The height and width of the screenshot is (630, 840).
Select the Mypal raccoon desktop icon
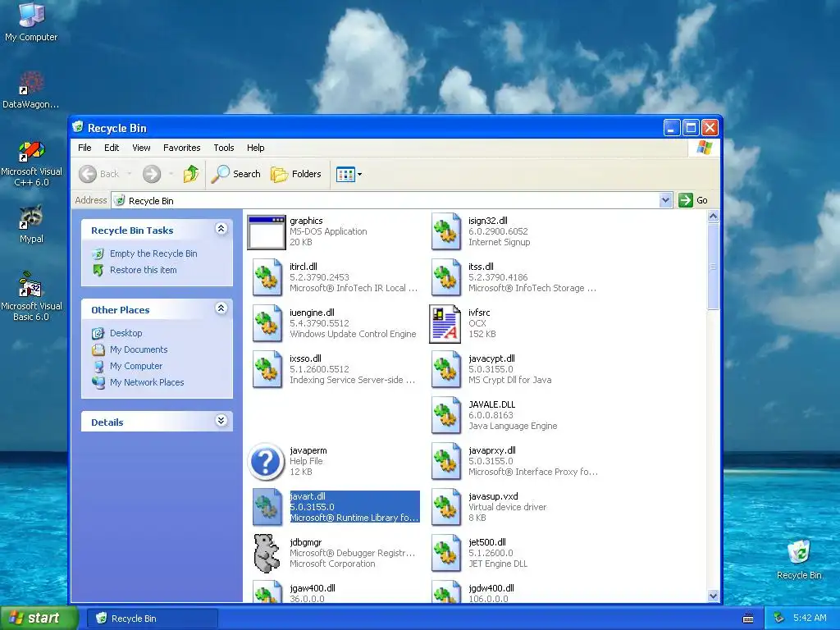point(31,224)
